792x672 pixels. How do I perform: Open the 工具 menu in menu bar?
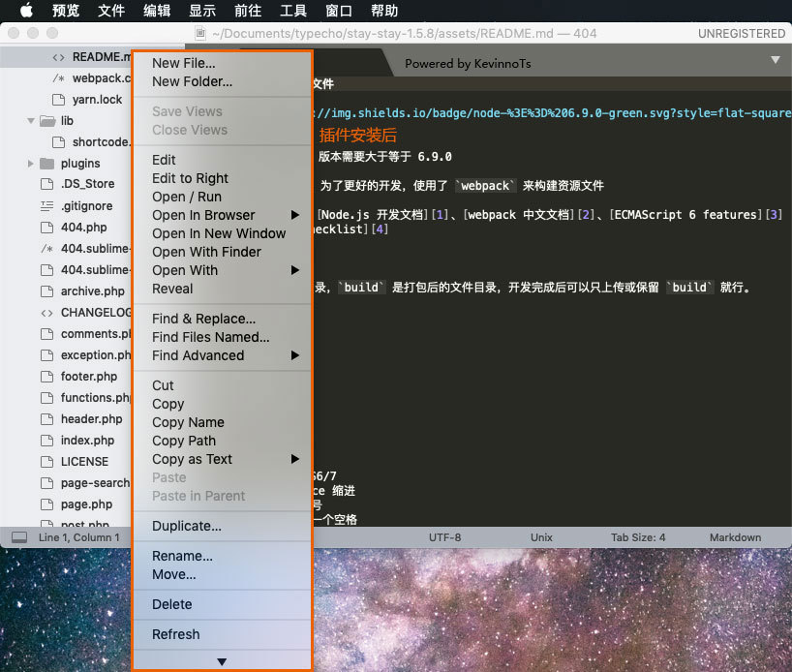(293, 10)
